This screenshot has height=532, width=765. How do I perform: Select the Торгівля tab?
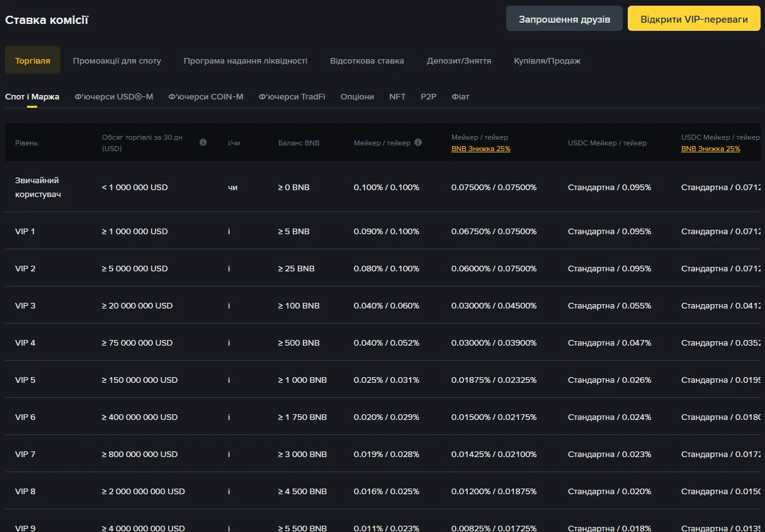[x=33, y=60]
